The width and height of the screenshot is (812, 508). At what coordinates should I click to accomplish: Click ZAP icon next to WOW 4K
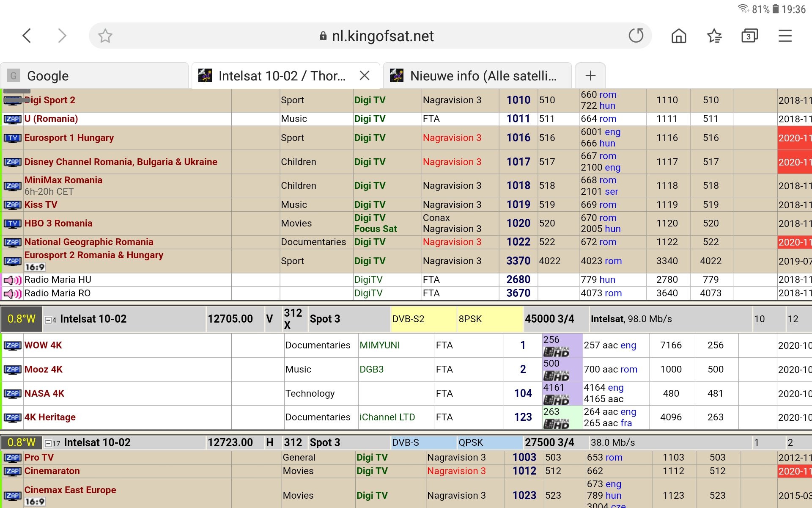(x=12, y=345)
